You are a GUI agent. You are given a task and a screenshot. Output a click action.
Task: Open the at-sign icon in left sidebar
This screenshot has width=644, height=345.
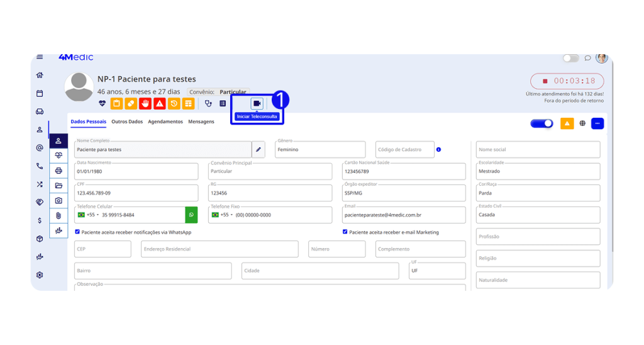[40, 147]
